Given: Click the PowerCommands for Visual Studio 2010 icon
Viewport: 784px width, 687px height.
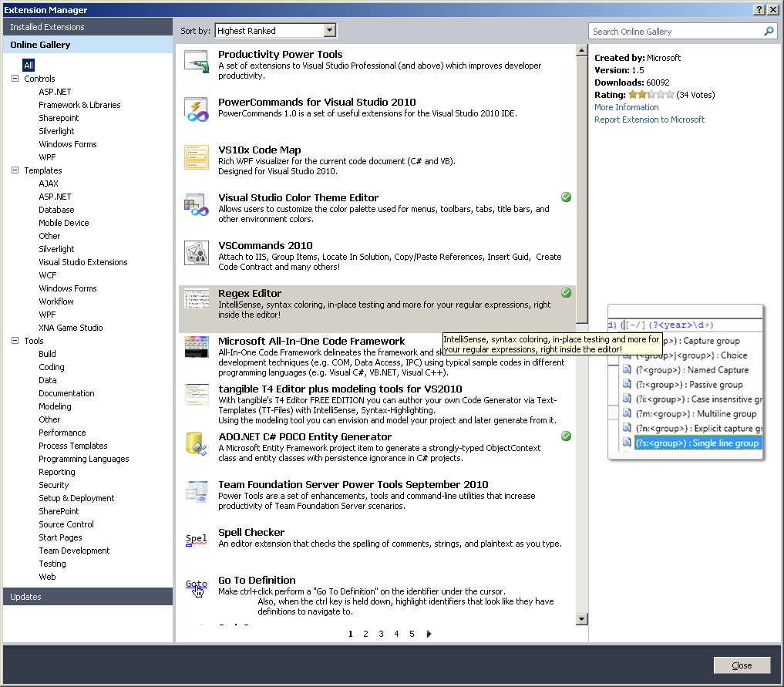Looking at the screenshot, I should (197, 109).
